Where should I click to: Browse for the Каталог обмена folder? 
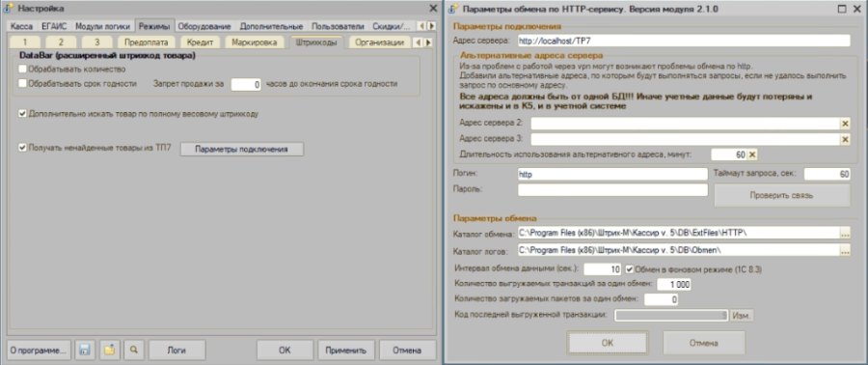tap(845, 233)
